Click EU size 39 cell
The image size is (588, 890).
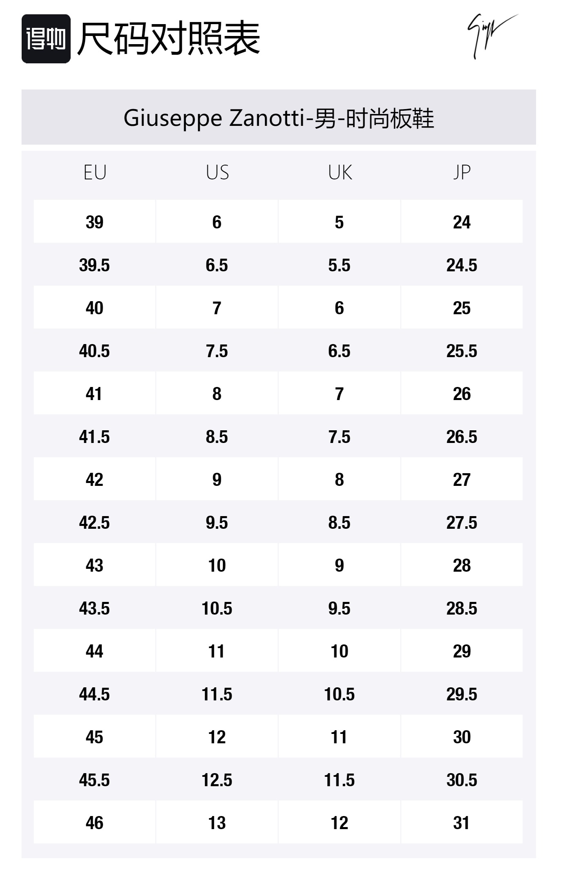(94, 222)
